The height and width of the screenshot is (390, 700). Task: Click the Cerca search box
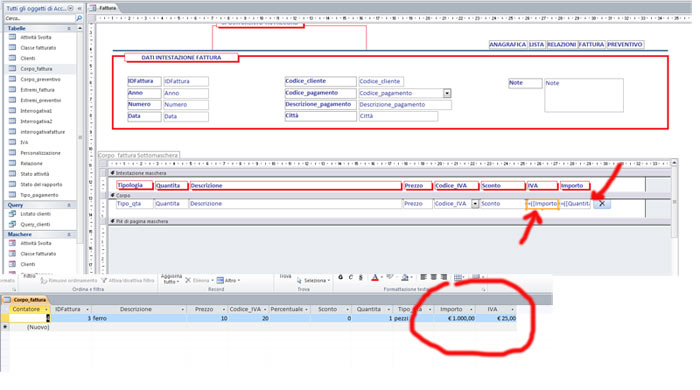coord(40,18)
